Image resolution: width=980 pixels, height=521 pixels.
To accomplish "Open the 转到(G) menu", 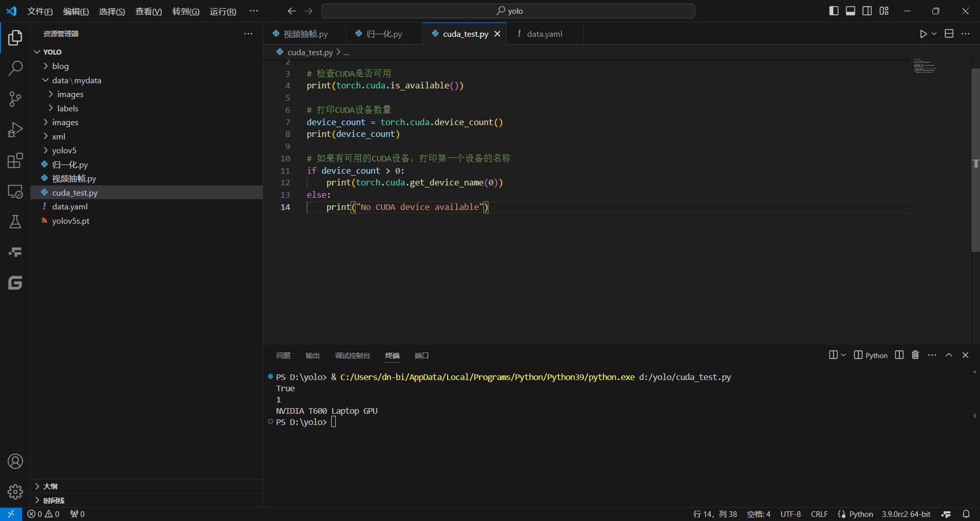I will [186, 11].
